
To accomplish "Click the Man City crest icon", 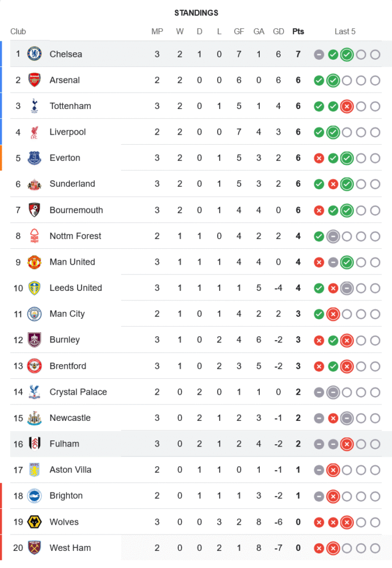I will click(x=35, y=314).
